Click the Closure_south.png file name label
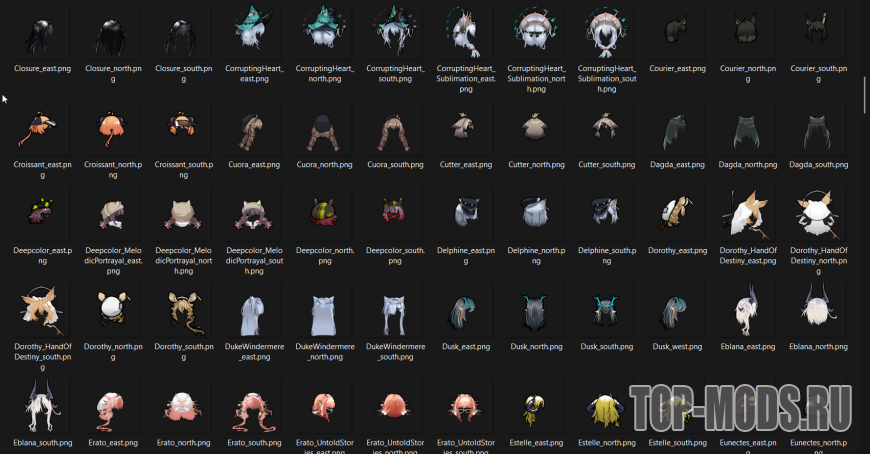This screenshot has height=454, width=870. (183, 73)
